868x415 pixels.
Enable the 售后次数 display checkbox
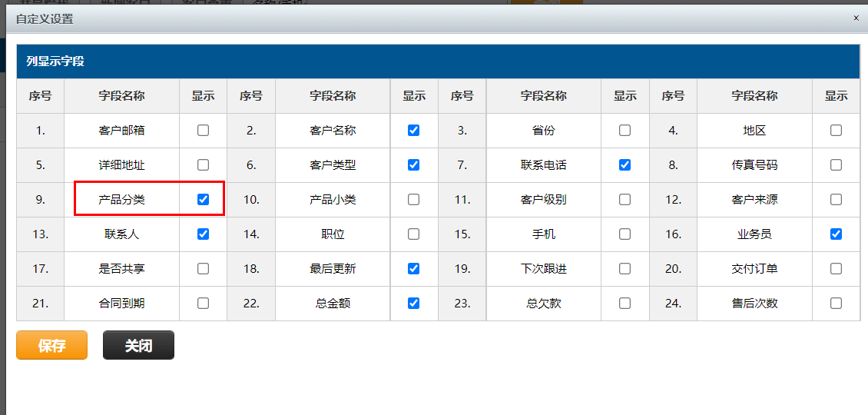click(x=836, y=303)
